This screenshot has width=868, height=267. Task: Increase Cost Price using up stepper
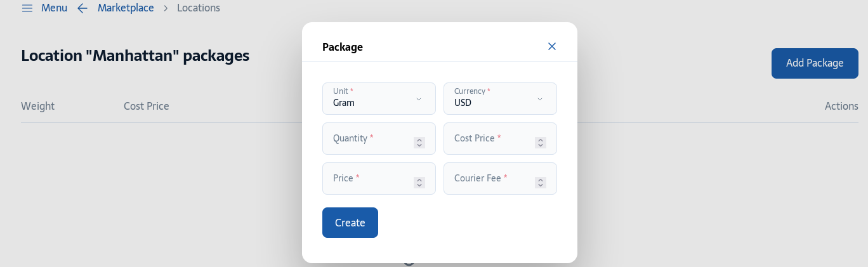[x=541, y=140]
